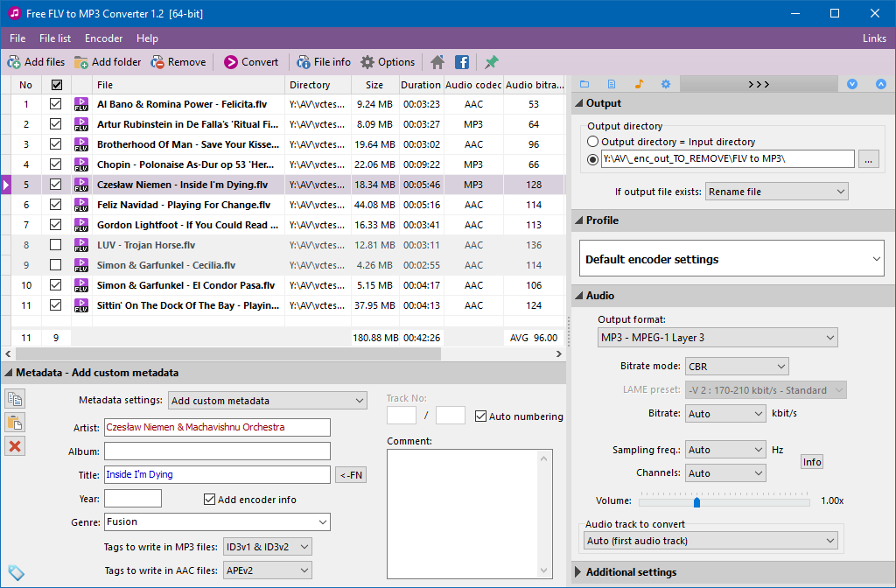Click the copy metadata icon
Image resolution: width=896 pixels, height=588 pixels.
coord(15,399)
